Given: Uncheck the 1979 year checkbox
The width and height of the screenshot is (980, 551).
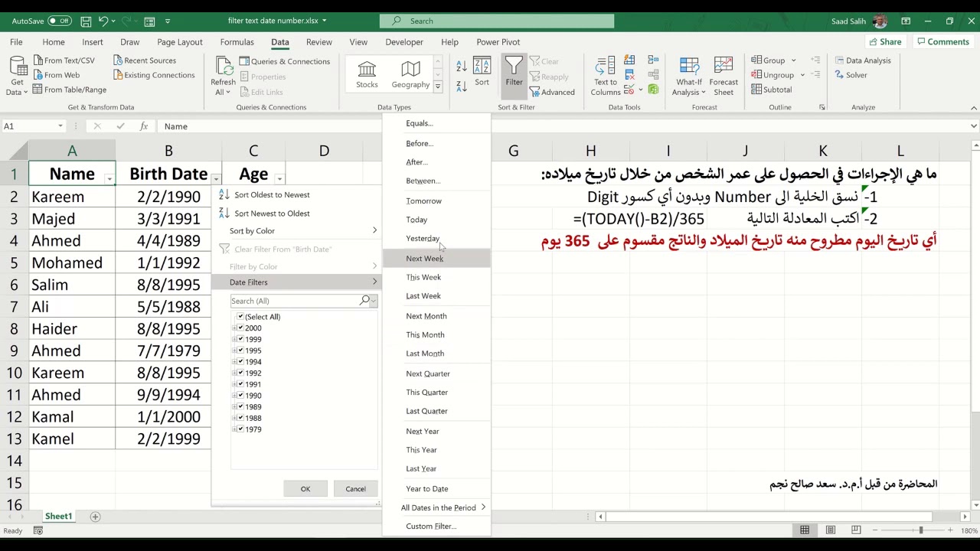Looking at the screenshot, I should point(240,429).
